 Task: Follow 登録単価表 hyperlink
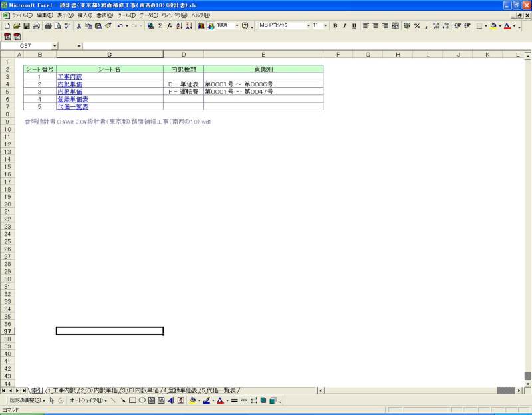click(x=72, y=99)
